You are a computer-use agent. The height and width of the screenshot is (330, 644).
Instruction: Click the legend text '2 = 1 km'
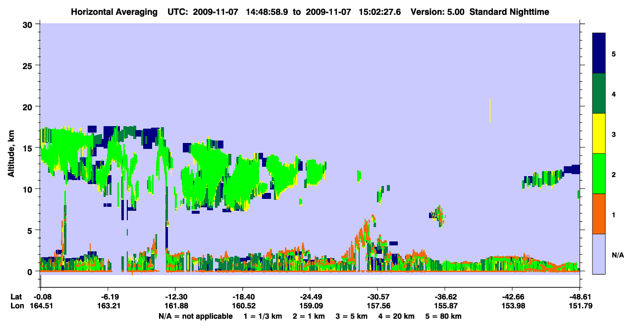[310, 316]
